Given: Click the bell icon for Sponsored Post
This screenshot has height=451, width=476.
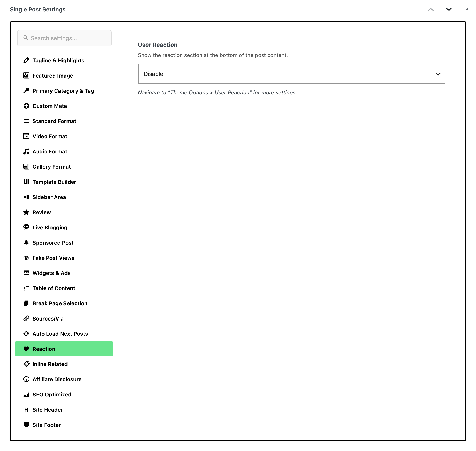Looking at the screenshot, I should click(x=26, y=243).
